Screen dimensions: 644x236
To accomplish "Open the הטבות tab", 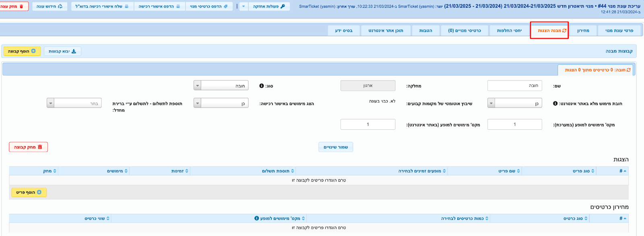I will [426, 31].
